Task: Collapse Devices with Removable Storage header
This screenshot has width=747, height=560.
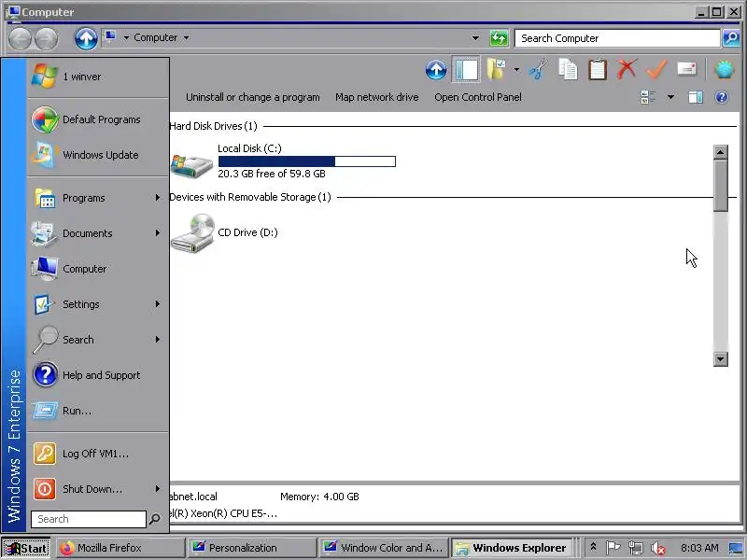Action: pyautogui.click(x=250, y=197)
